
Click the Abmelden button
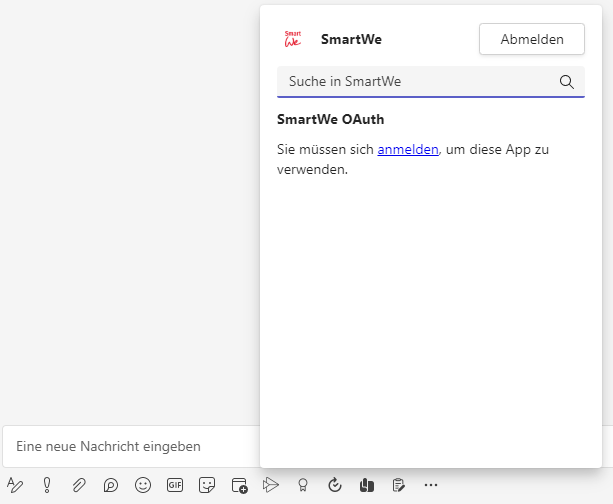click(x=531, y=40)
